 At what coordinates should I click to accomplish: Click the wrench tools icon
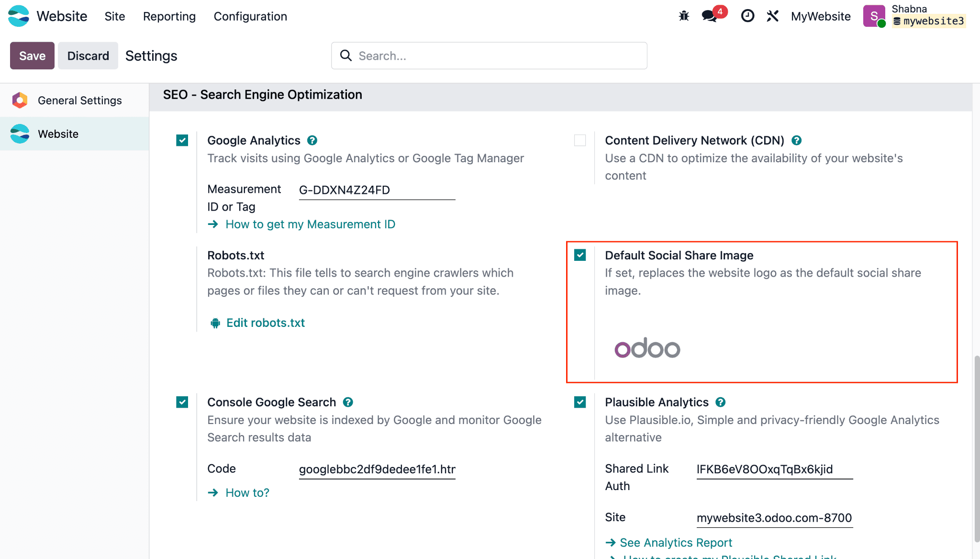click(772, 16)
